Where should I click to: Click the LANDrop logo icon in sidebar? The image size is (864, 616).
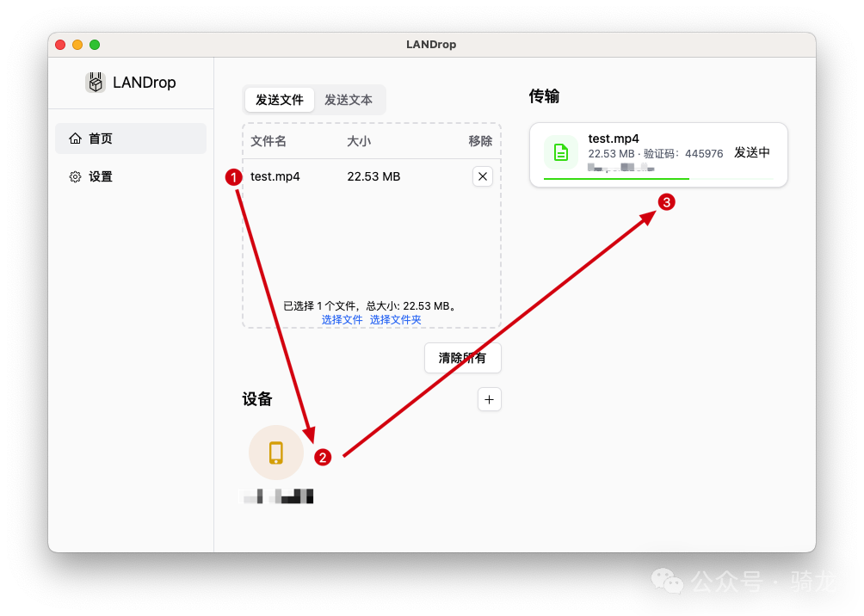point(95,82)
